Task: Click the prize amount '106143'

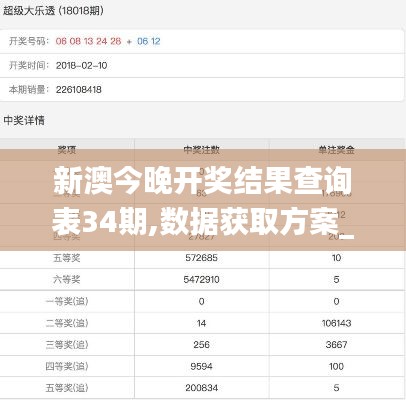Action: pyautogui.click(x=336, y=323)
